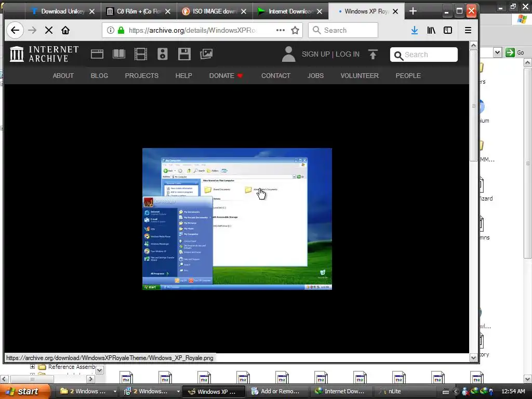Show hidden system tray icons arrow
This screenshot has width=532, height=399.
pyautogui.click(x=456, y=392)
